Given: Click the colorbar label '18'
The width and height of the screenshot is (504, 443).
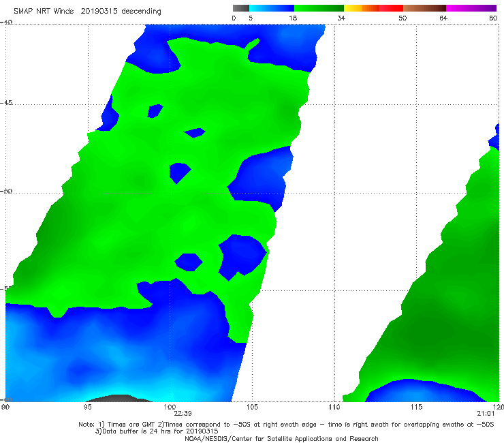Looking at the screenshot, I should (x=293, y=18).
